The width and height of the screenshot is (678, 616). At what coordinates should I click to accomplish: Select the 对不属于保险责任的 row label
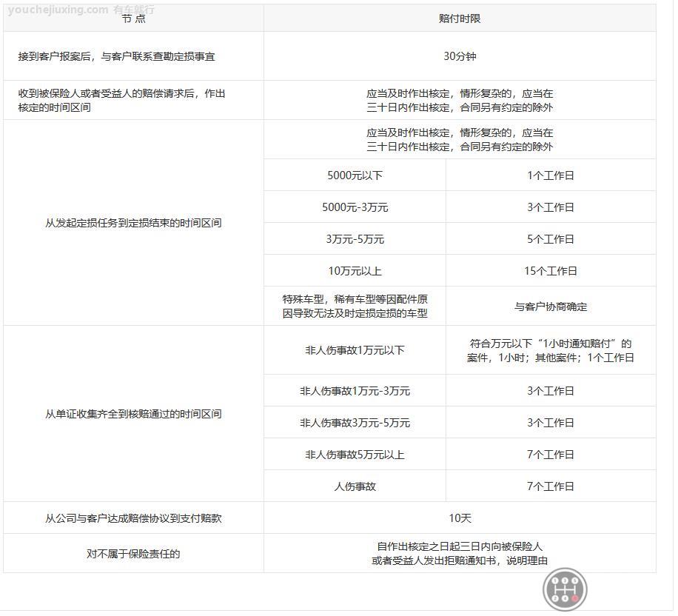click(133, 554)
